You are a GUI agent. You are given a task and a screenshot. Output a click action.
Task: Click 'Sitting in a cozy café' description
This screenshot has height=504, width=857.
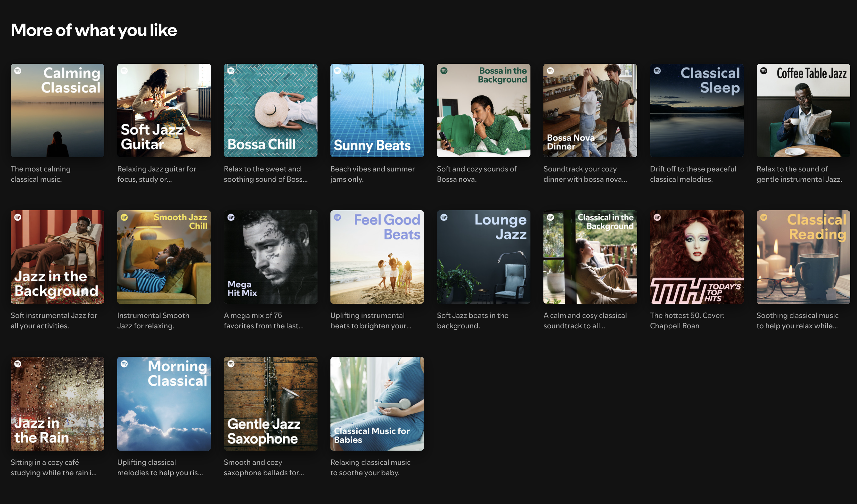(x=54, y=467)
